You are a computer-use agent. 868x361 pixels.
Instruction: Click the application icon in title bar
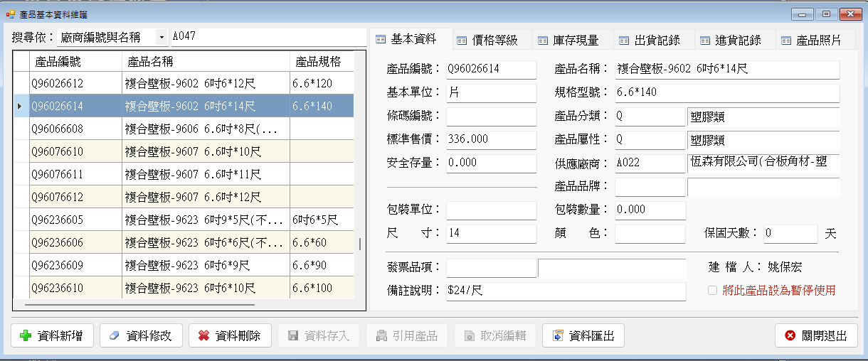pos(10,14)
